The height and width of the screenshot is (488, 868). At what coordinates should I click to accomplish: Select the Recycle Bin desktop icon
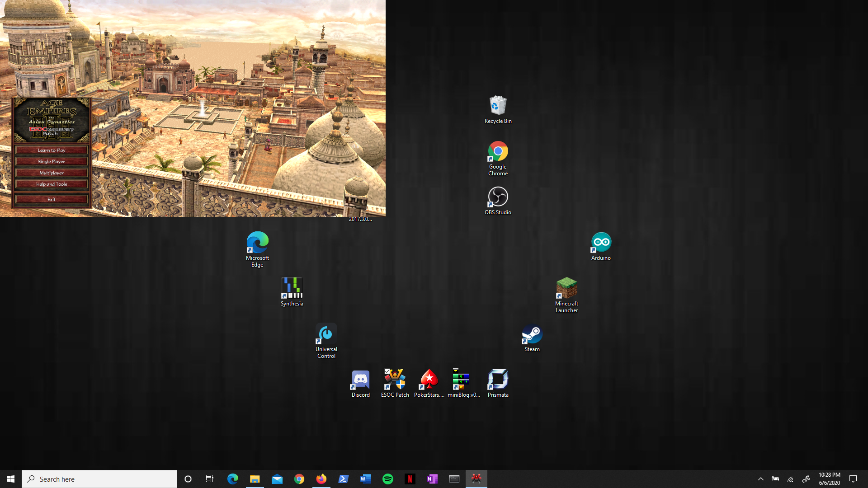498,110
